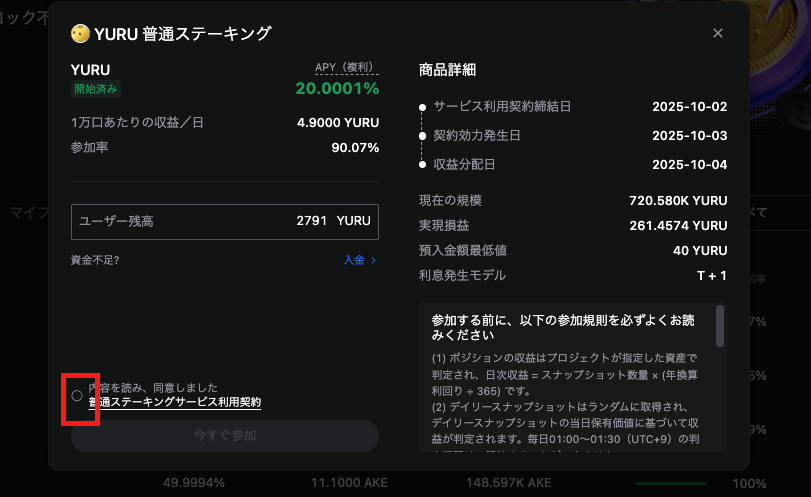This screenshot has height=497, width=811.
Task: Click the 20.0001% APY value
Action: pos(337,89)
